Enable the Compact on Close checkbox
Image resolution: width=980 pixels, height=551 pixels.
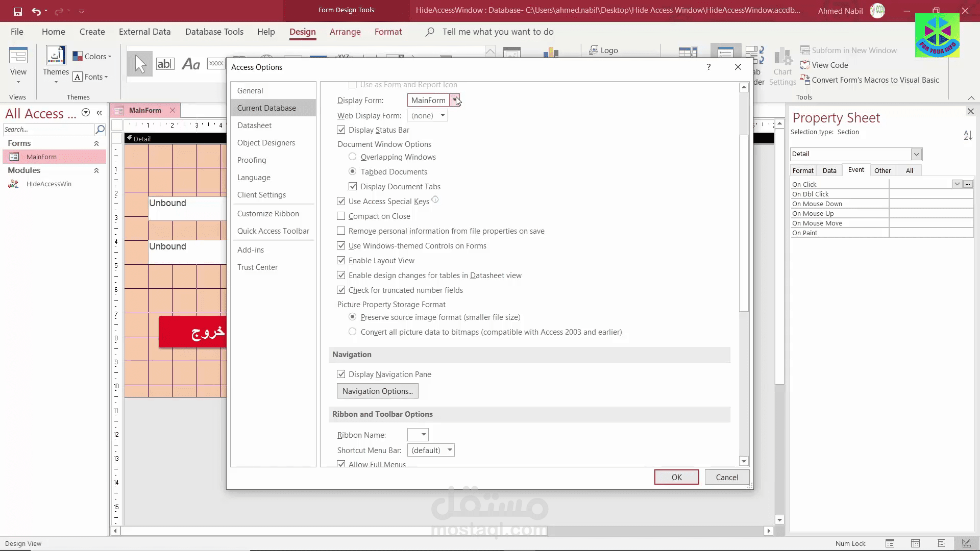(x=341, y=216)
